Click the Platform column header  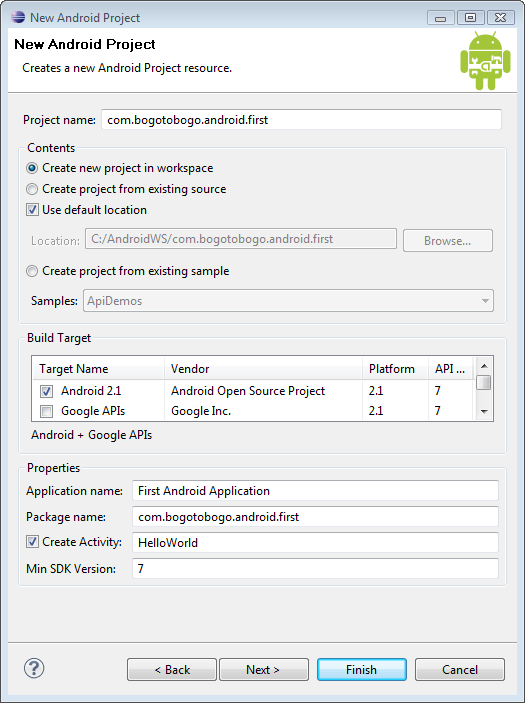[395, 369]
